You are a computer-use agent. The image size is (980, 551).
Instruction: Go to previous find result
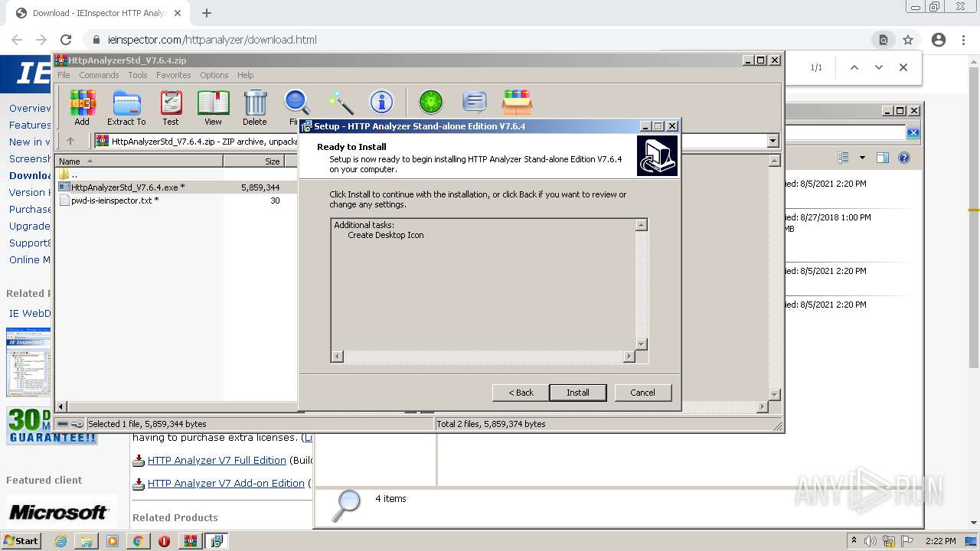pos(854,67)
